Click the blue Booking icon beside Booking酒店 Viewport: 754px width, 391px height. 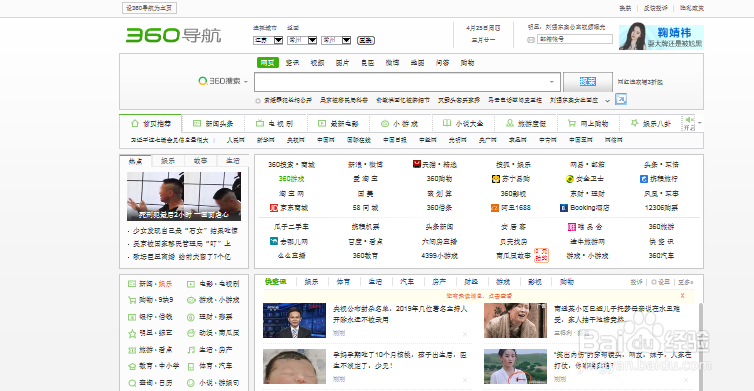(x=564, y=208)
